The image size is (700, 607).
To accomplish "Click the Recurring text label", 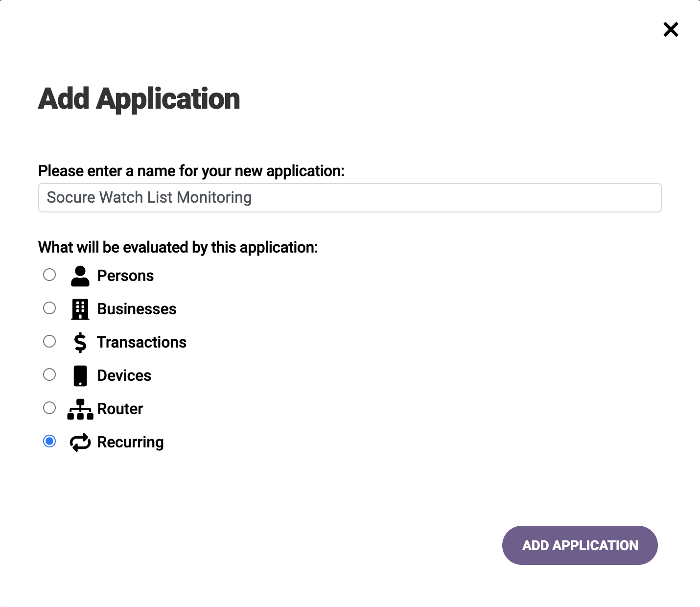I will click(x=131, y=443).
